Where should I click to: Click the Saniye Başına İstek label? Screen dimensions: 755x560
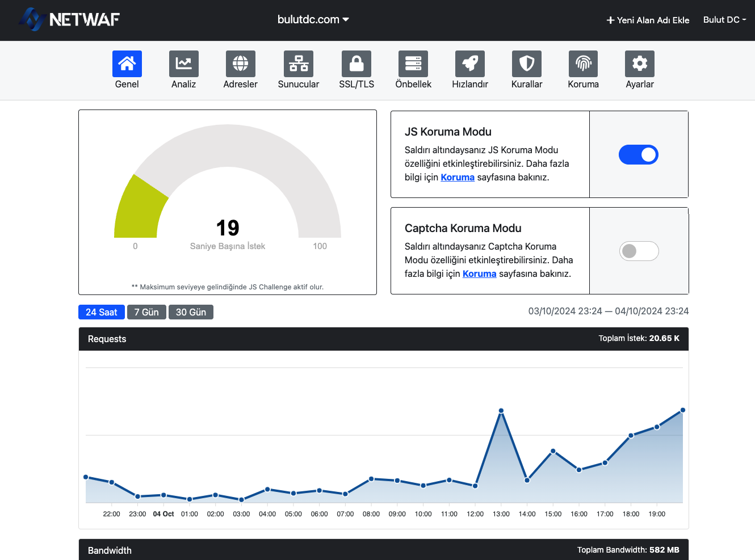[x=228, y=246]
